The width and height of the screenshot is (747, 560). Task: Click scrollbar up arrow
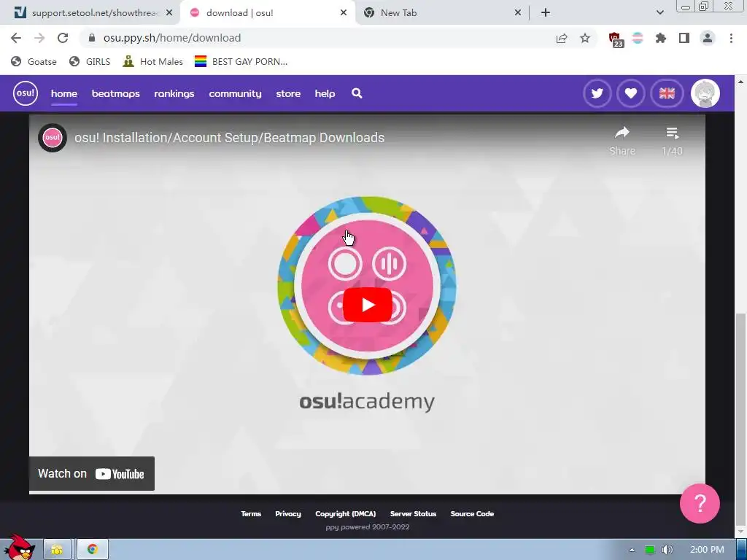(x=740, y=82)
